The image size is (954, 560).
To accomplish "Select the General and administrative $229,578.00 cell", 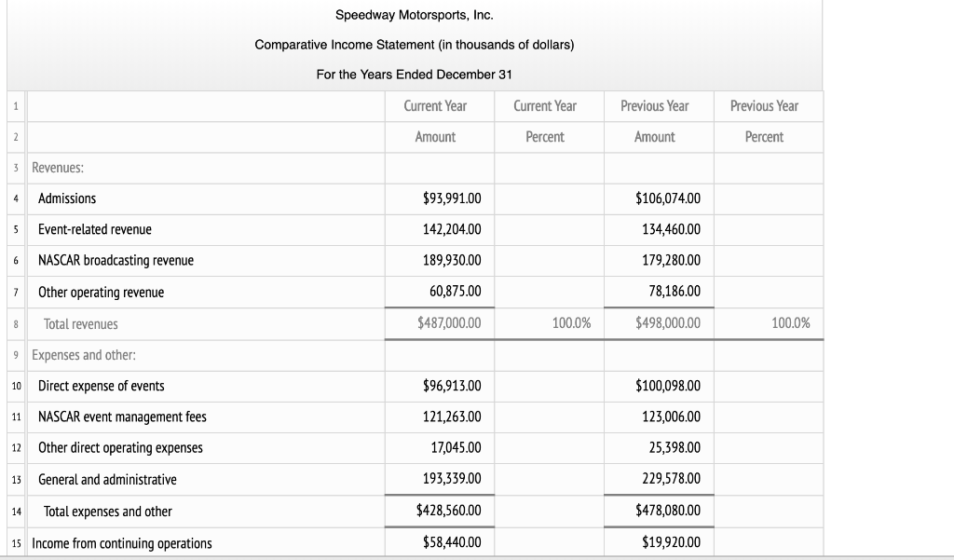I will [x=659, y=479].
